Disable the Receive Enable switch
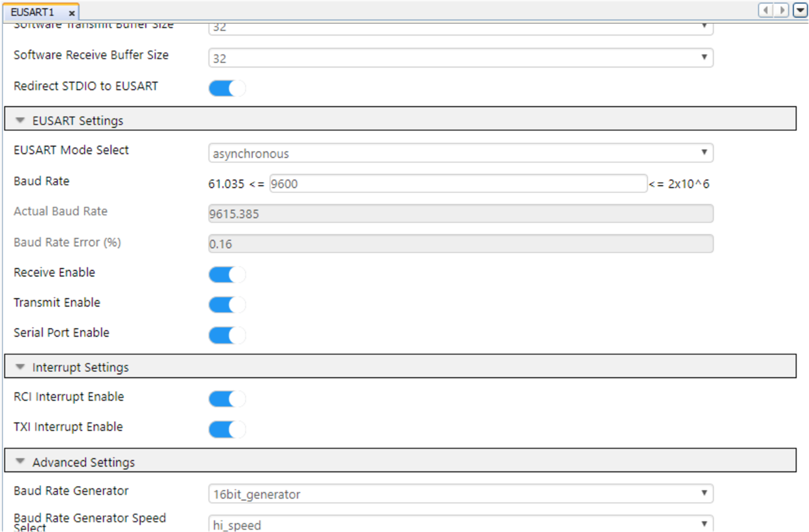Viewport: 809px width, 532px height. tap(227, 275)
